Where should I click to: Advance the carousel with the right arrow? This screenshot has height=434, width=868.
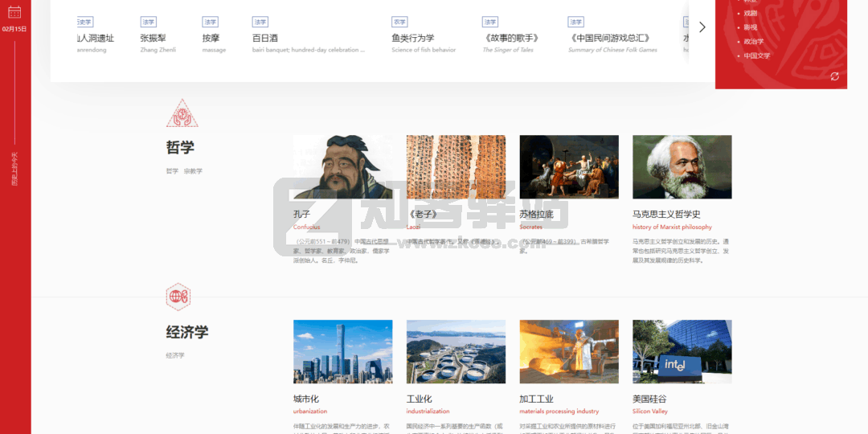tap(702, 27)
